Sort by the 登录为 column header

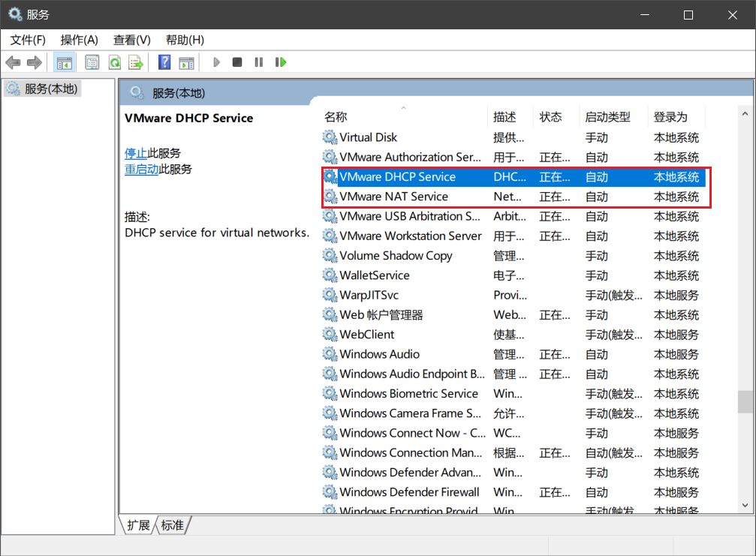pos(676,116)
